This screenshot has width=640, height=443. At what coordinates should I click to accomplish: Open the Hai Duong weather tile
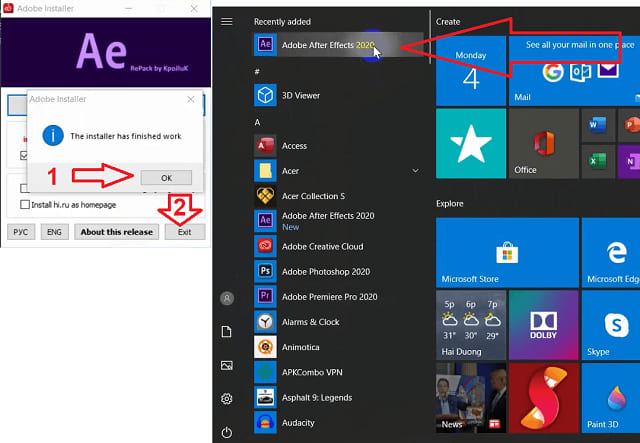(471, 325)
